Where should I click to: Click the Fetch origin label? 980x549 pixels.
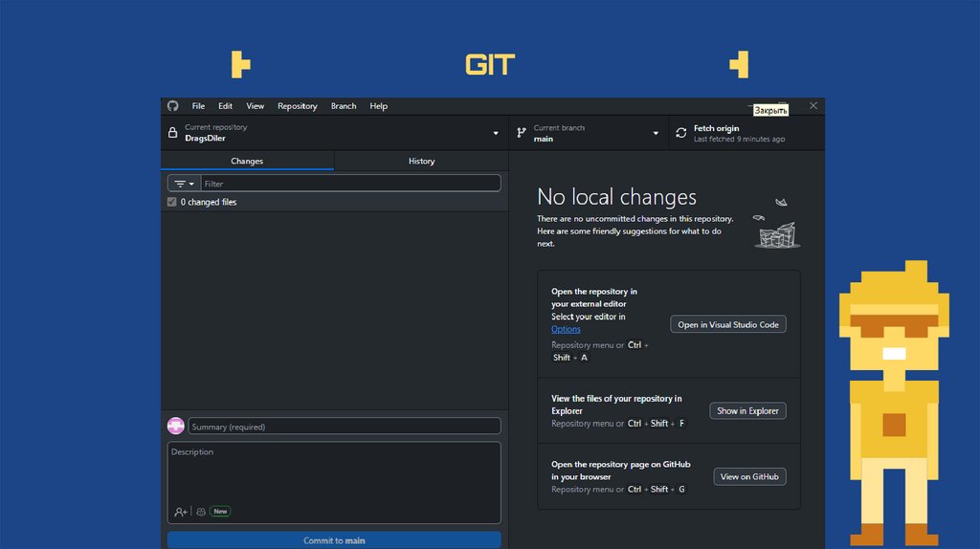[716, 128]
